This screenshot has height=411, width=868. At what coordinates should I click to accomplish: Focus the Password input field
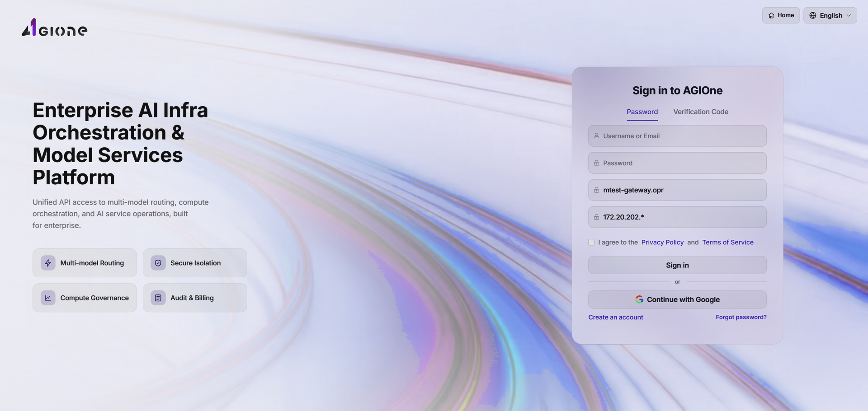677,163
